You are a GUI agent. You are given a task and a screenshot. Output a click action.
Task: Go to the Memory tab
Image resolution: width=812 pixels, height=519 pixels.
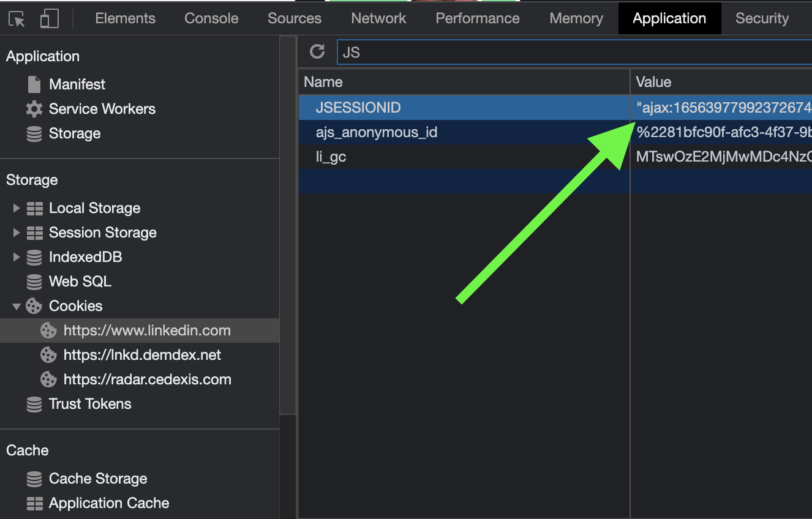pyautogui.click(x=576, y=18)
